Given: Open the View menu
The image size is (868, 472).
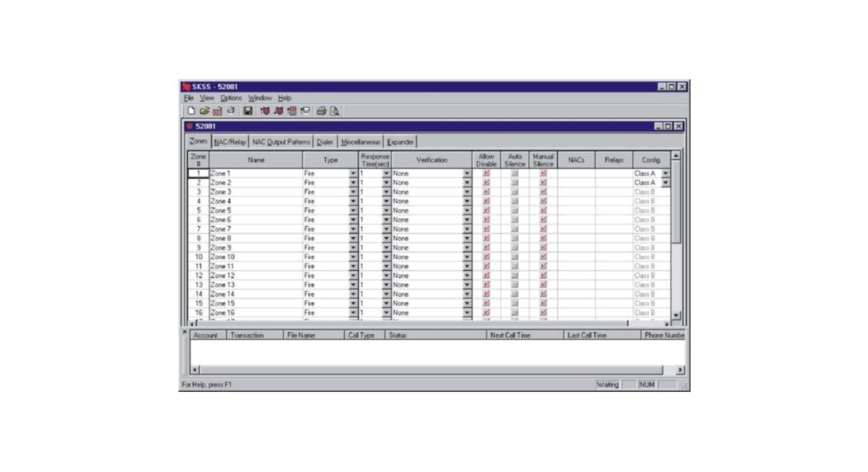Looking at the screenshot, I should 207,98.
